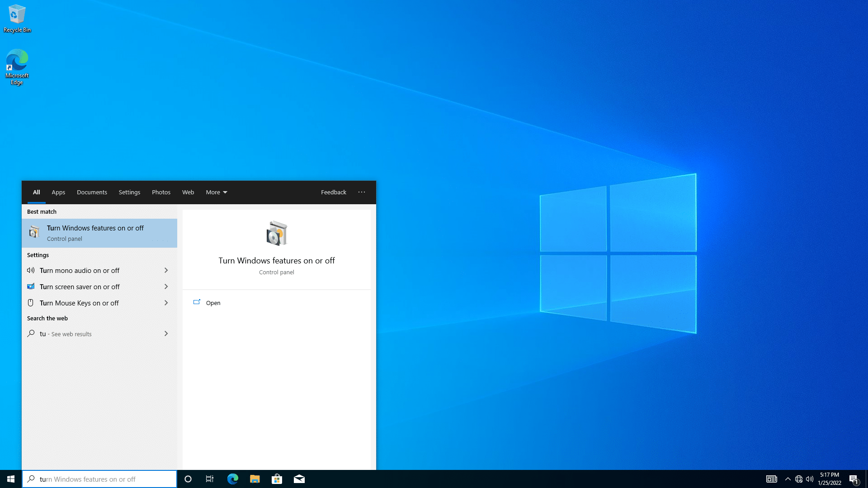
Task: Click the Mail app taskbar icon
Action: [x=299, y=479]
